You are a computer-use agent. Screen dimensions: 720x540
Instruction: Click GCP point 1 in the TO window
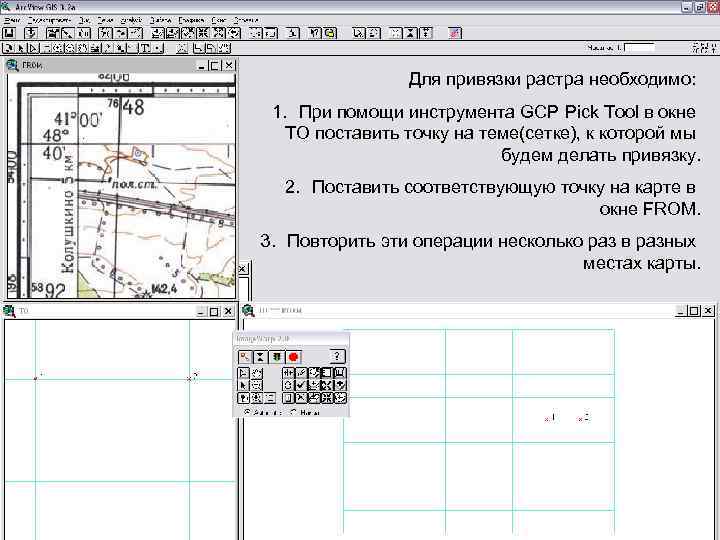(36, 378)
